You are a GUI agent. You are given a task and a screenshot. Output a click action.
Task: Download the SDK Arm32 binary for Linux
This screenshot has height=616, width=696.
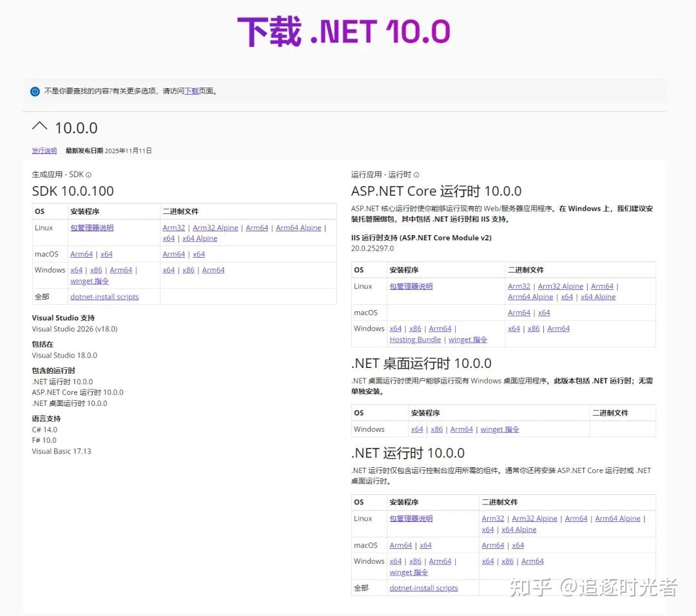173,227
